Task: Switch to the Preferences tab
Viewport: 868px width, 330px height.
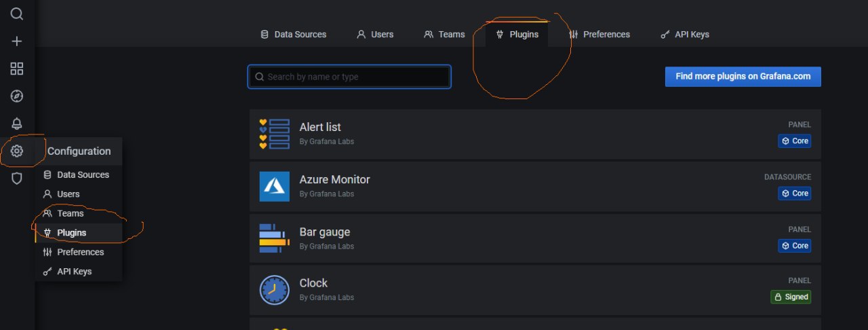Action: click(x=599, y=34)
